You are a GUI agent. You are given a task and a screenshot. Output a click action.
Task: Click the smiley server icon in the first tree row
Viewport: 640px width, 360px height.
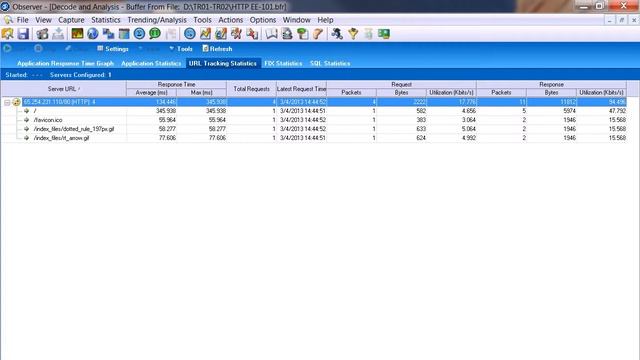point(16,102)
